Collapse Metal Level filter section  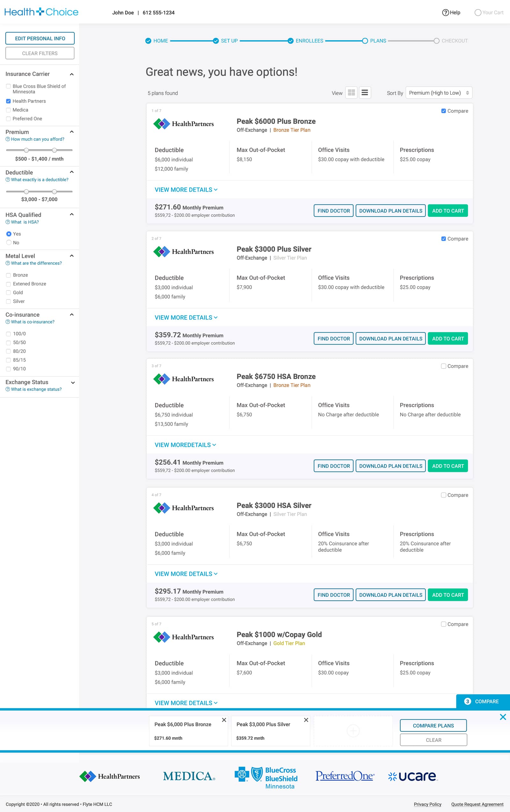(x=72, y=256)
